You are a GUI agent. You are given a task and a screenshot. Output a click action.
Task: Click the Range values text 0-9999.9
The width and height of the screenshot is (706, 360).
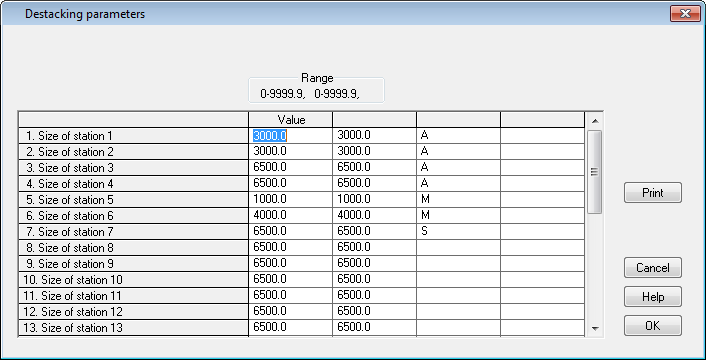pyautogui.click(x=311, y=94)
